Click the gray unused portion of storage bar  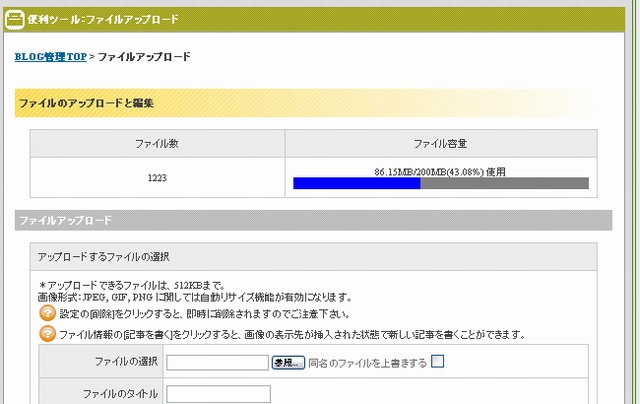(x=504, y=184)
